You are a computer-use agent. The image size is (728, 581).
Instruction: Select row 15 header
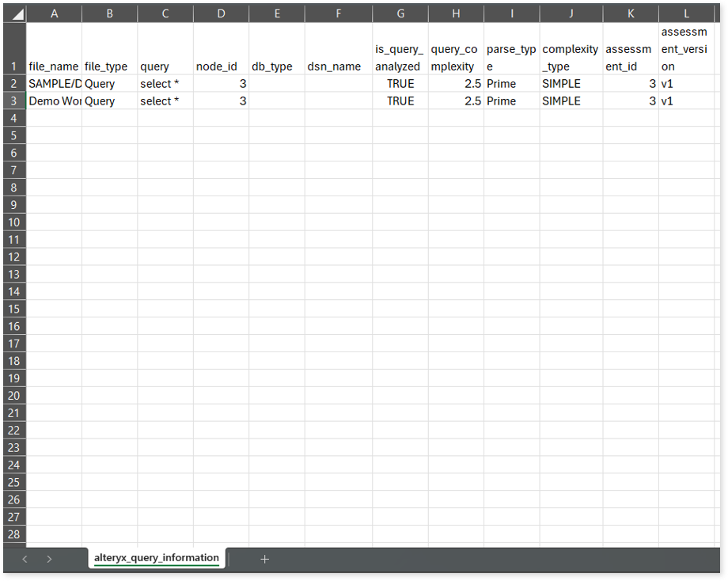tap(13, 309)
